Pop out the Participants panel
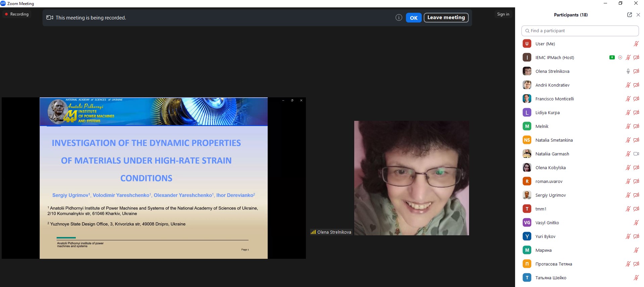This screenshot has height=287, width=644. click(629, 15)
